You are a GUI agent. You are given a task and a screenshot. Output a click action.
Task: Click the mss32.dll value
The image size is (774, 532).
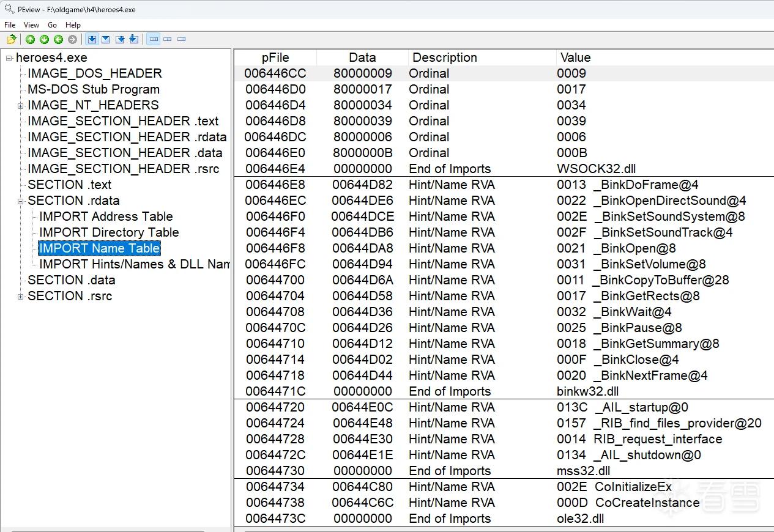pyautogui.click(x=583, y=471)
